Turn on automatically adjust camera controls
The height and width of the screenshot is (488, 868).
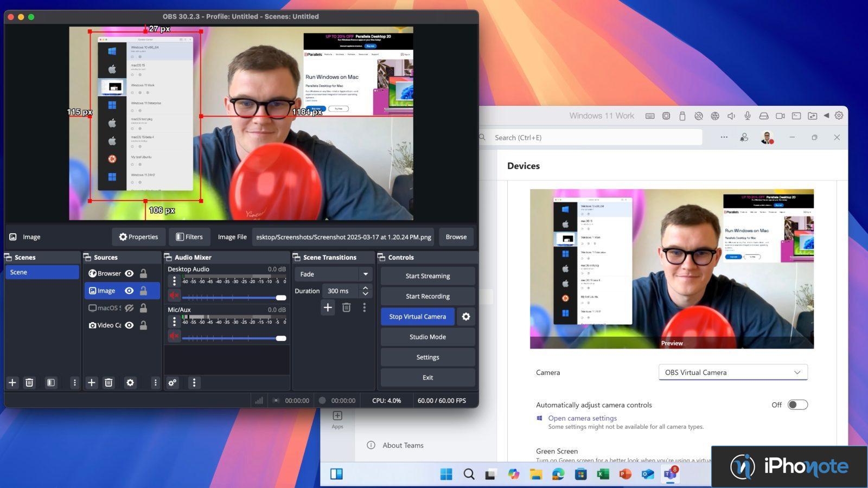[x=797, y=404]
